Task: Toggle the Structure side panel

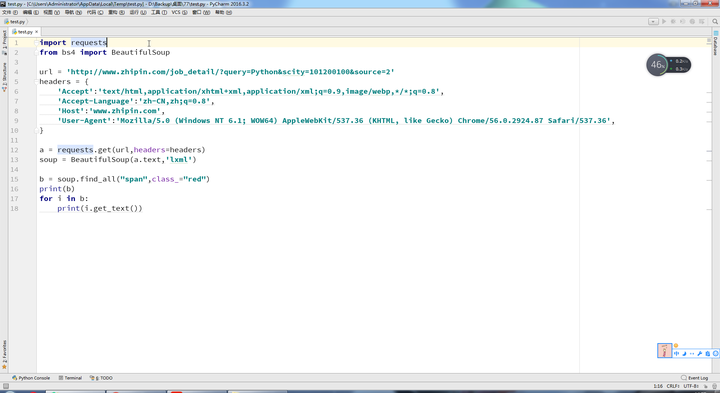Action: [x=5, y=77]
